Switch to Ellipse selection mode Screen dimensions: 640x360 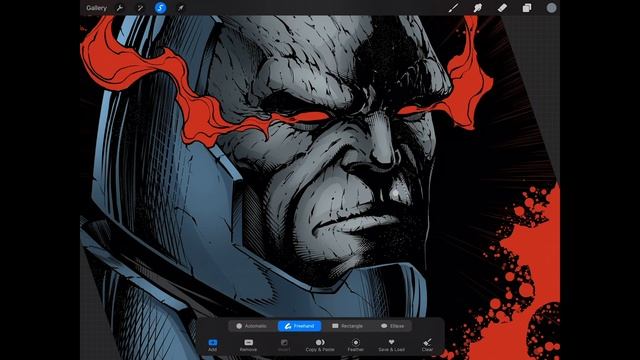[x=393, y=326]
